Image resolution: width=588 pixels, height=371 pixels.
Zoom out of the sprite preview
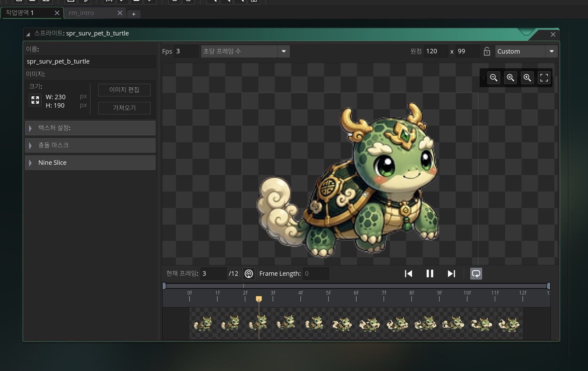coord(494,78)
